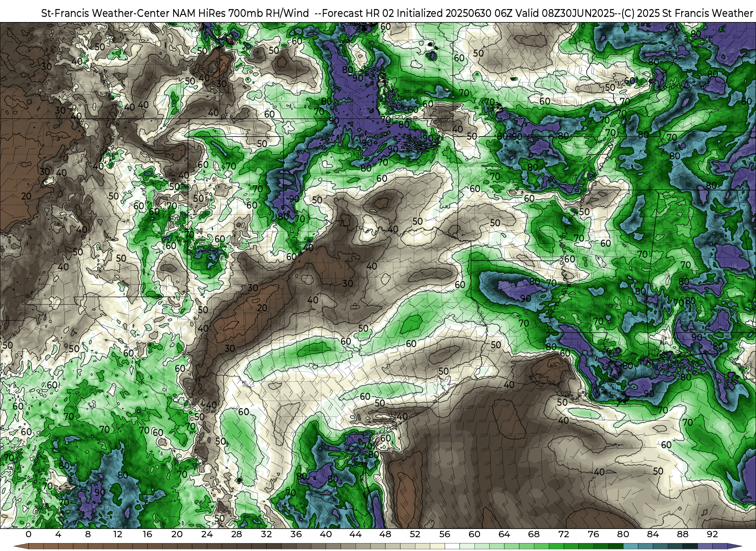
Task: Click the colorbar label "12"
Action: (118, 534)
